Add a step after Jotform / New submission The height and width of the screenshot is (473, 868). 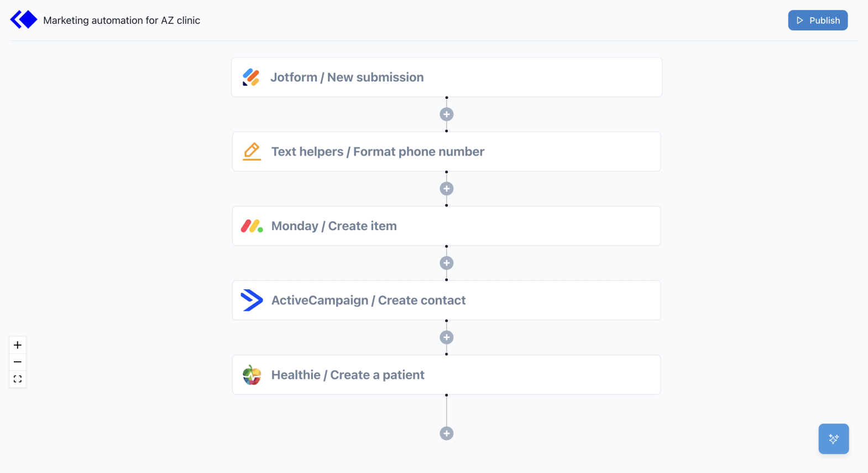(446, 113)
